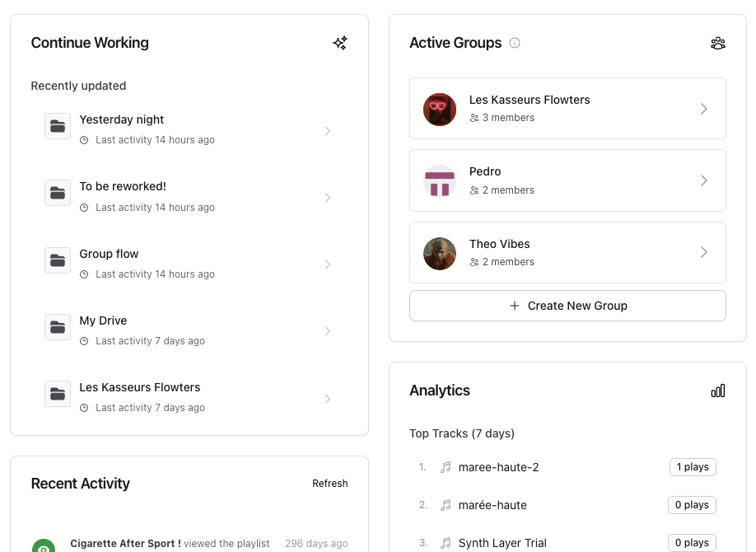Click the people icon in Active Groups header
This screenshot has height=552, width=756.
[718, 43]
